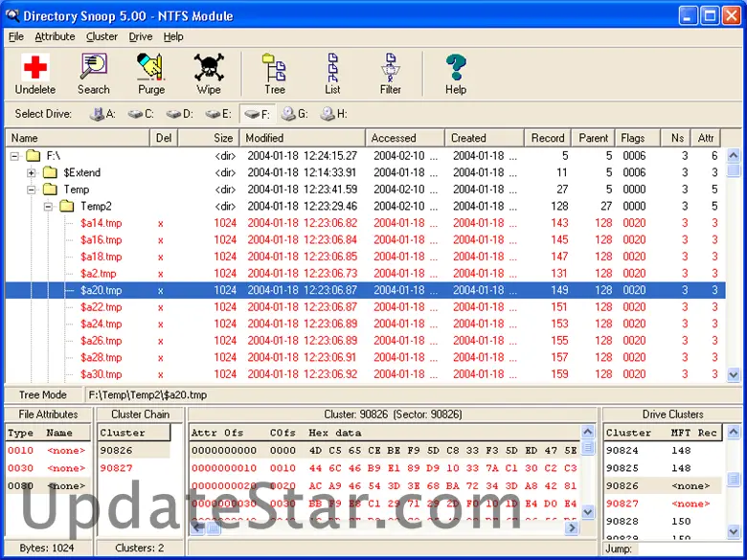Select CD drive H:
This screenshot has height=560, width=747.
coord(333,114)
